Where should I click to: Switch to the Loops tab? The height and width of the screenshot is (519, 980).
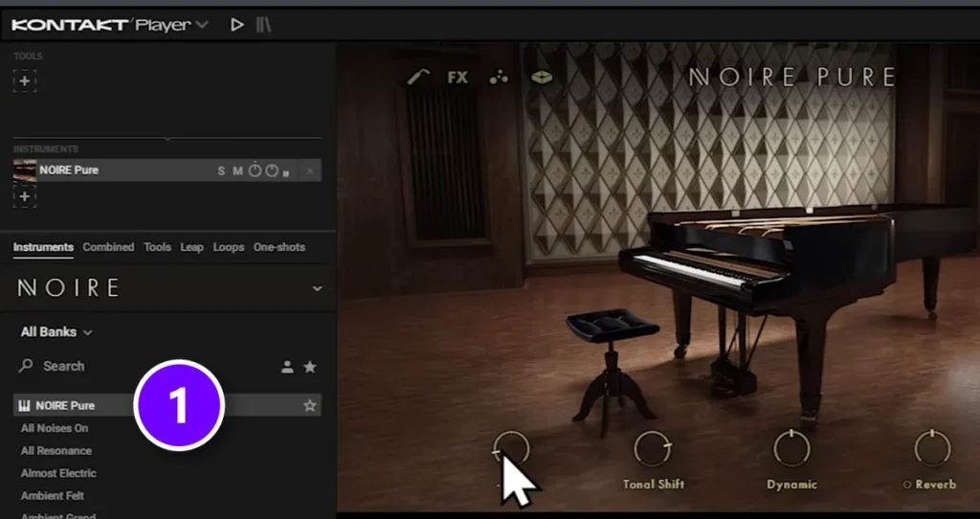(x=228, y=248)
